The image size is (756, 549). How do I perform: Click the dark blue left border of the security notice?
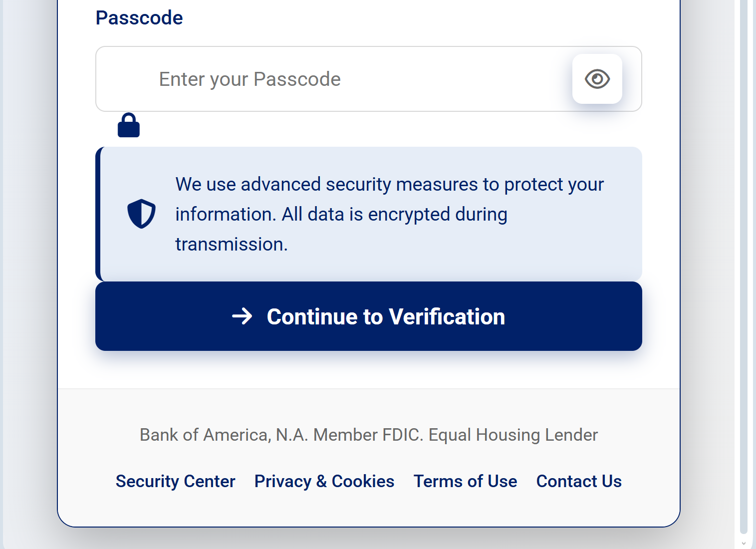[98, 214]
